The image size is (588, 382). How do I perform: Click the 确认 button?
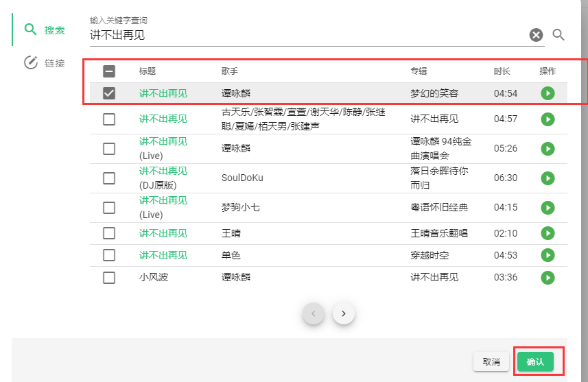(x=535, y=361)
